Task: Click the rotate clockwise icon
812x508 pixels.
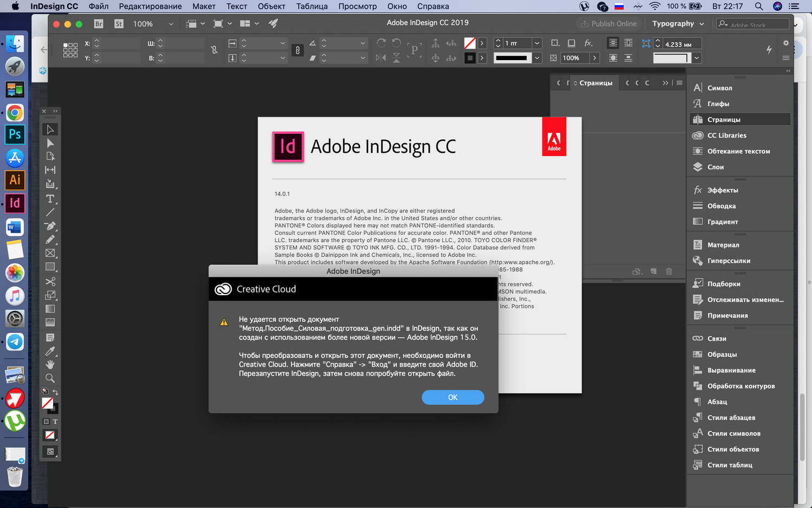Action: coord(381,43)
